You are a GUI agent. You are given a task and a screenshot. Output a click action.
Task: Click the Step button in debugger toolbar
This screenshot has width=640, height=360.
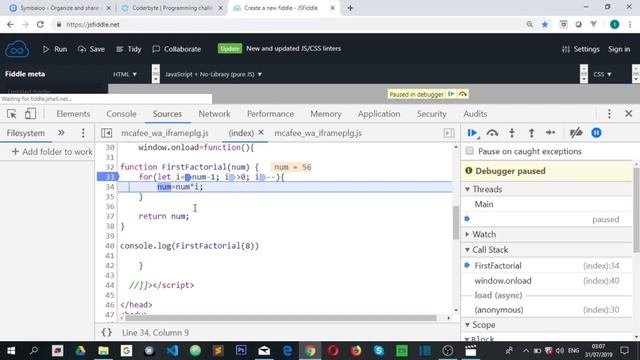click(550, 133)
